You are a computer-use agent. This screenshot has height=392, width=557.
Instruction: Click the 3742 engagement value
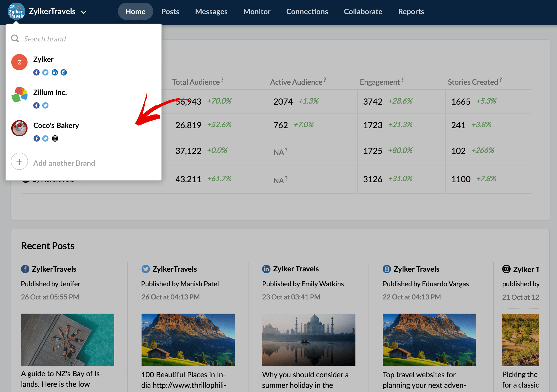tap(373, 101)
